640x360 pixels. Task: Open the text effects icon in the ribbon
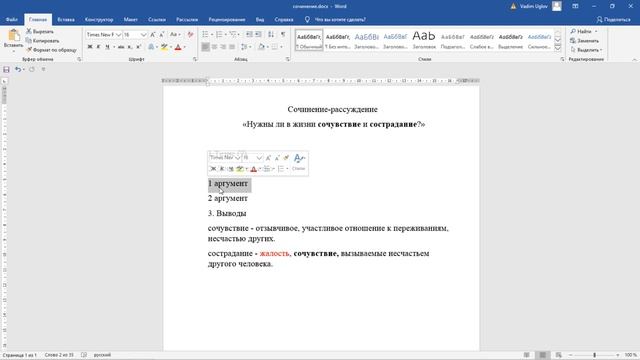point(151,47)
